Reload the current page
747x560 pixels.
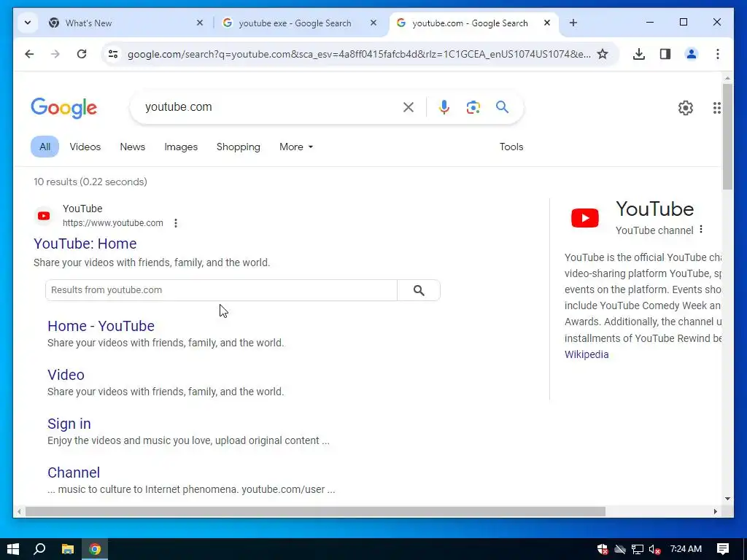[82, 54]
